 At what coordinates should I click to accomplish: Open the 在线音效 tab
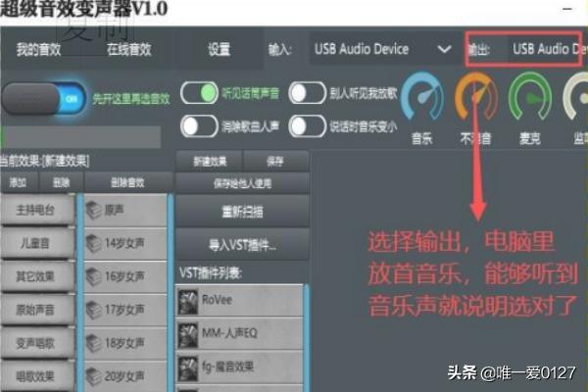[x=129, y=49]
